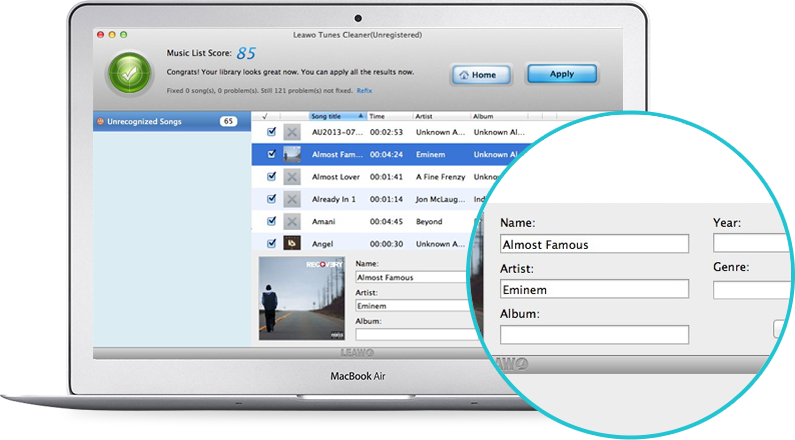Toggle the Angel song checkbox
This screenshot has height=440, width=795.
coord(272,243)
